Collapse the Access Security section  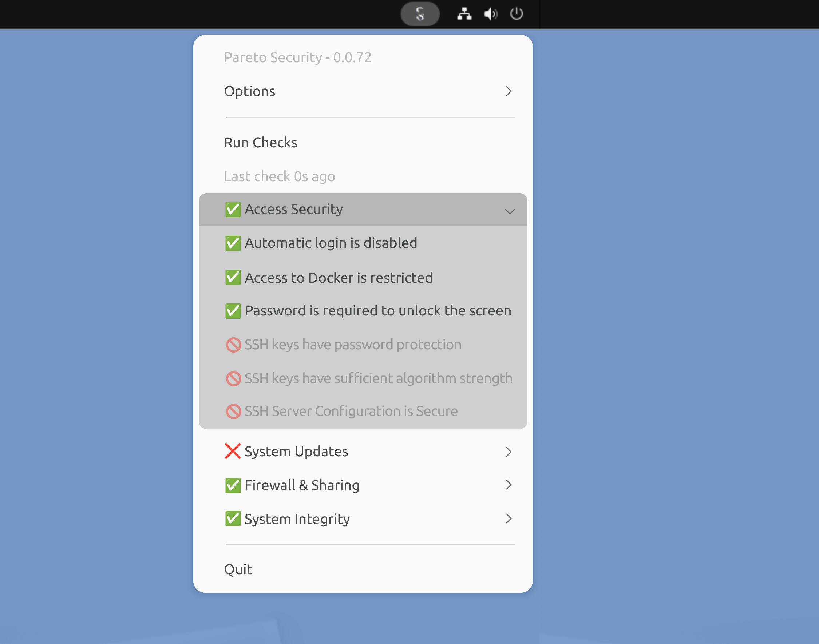pos(510,212)
